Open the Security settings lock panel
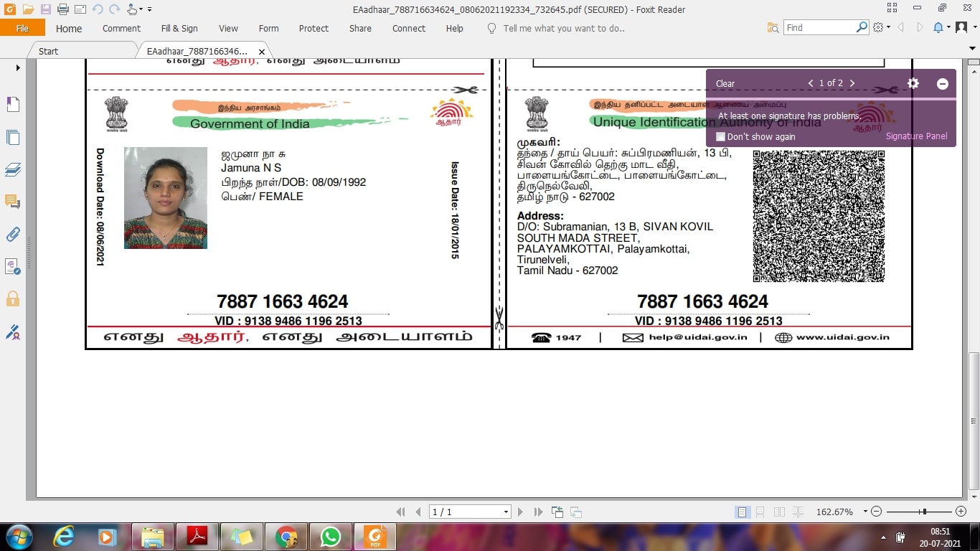980x551 pixels. click(x=13, y=298)
